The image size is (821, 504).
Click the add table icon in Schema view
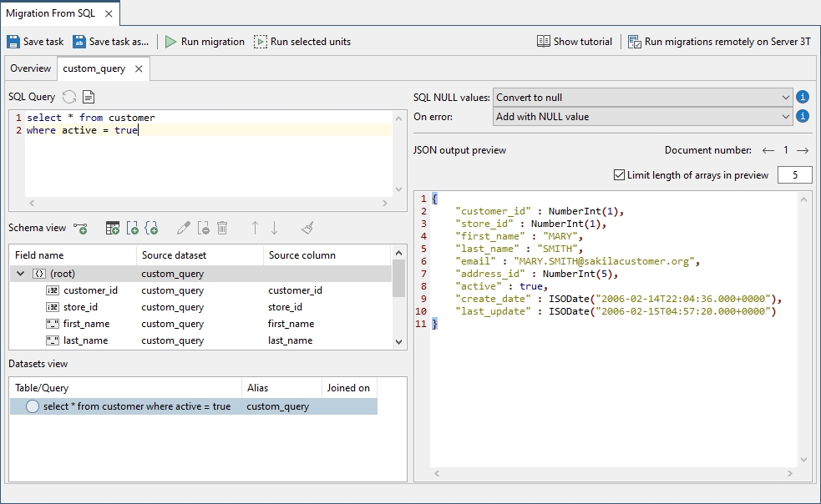click(x=113, y=228)
